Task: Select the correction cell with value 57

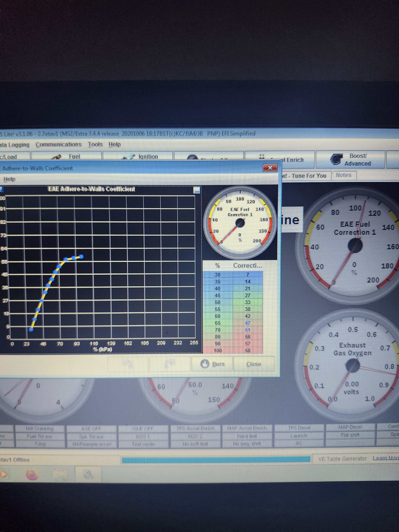Action: pyautogui.click(x=248, y=344)
